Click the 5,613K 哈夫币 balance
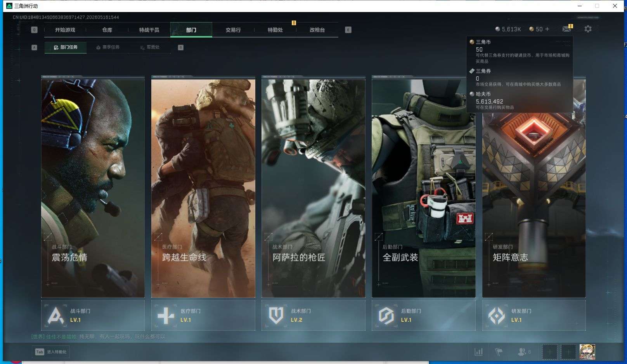 (508, 29)
